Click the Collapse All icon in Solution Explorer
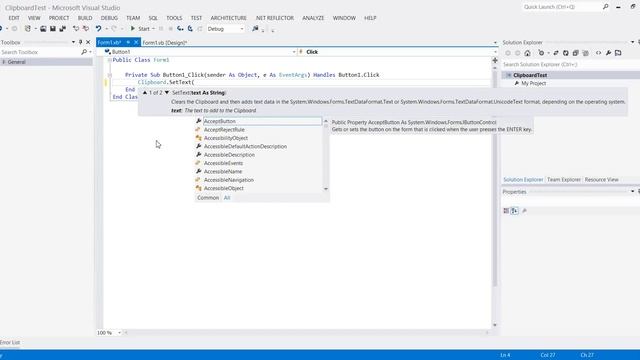 coord(576,53)
